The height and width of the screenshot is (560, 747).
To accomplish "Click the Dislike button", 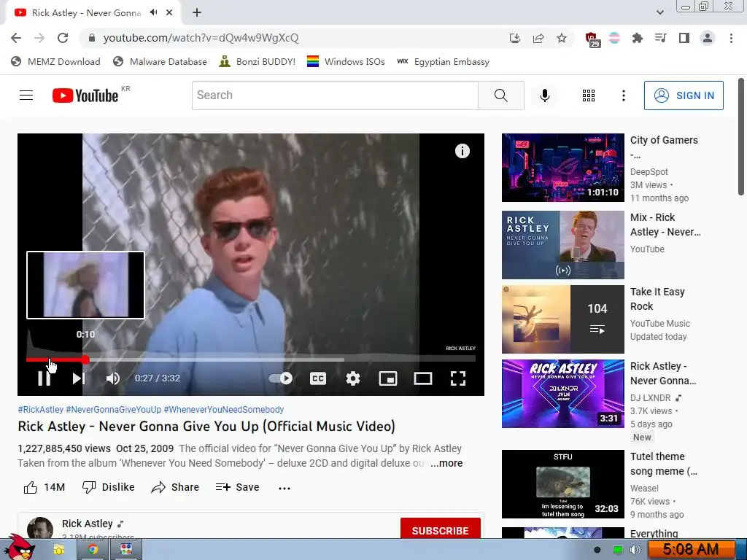I will point(108,487).
